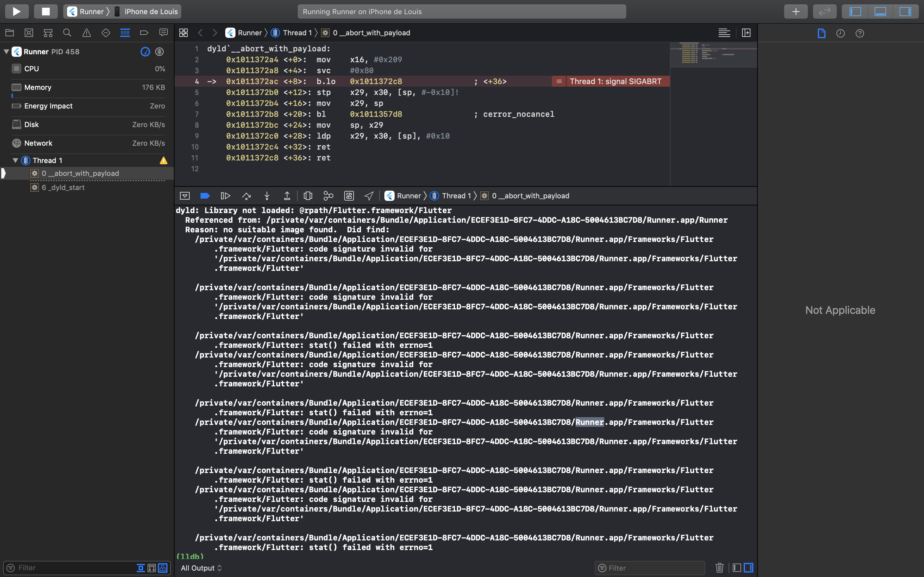Open the Project navigator folder icon

tap(10, 33)
